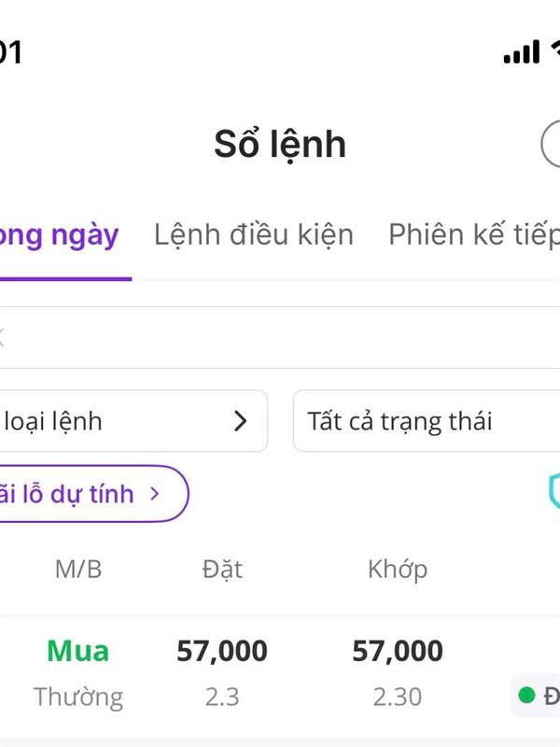The image size is (560, 747).
Task: Tap the matched price 57,000 under Khớp
Action: pos(398,651)
